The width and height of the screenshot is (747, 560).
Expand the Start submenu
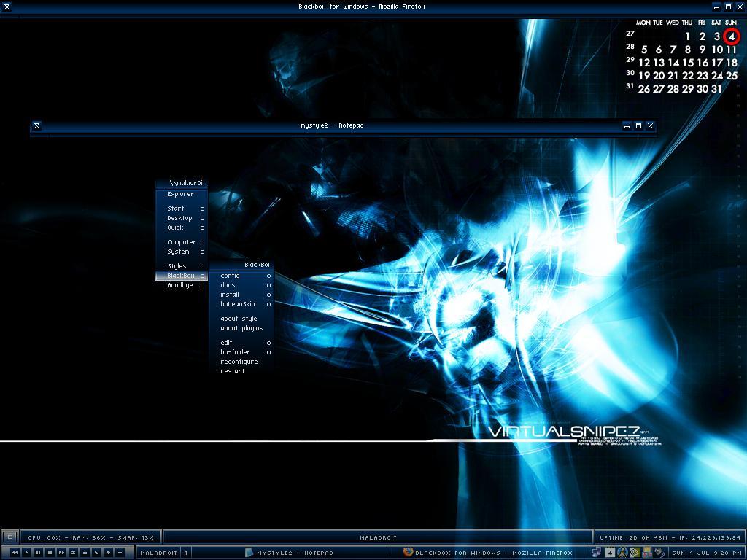tap(182, 209)
